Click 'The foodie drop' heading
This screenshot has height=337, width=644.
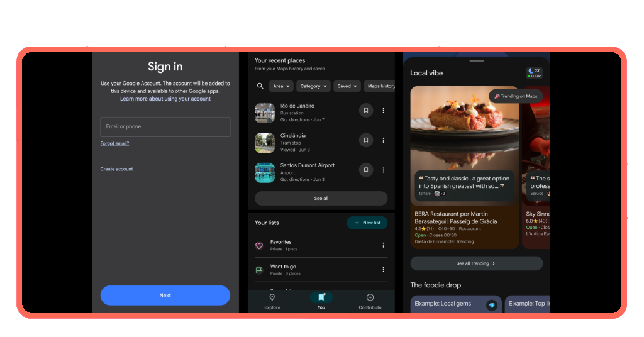click(x=435, y=285)
